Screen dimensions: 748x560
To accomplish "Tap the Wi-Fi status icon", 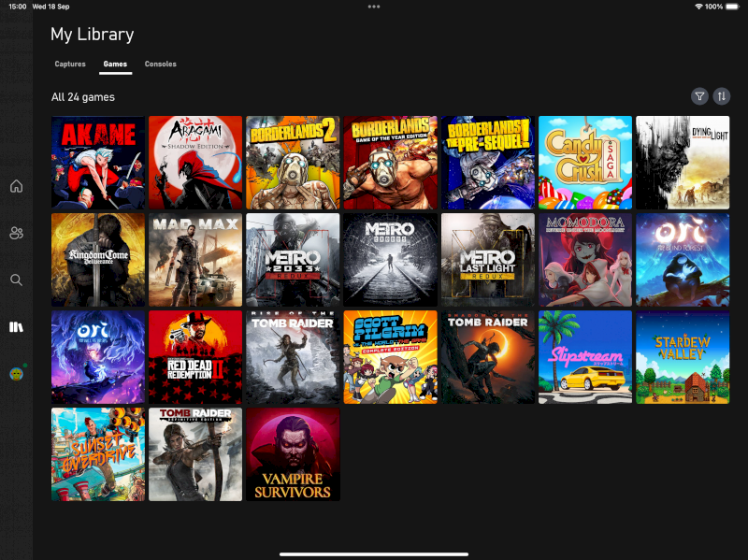I will pos(698,7).
